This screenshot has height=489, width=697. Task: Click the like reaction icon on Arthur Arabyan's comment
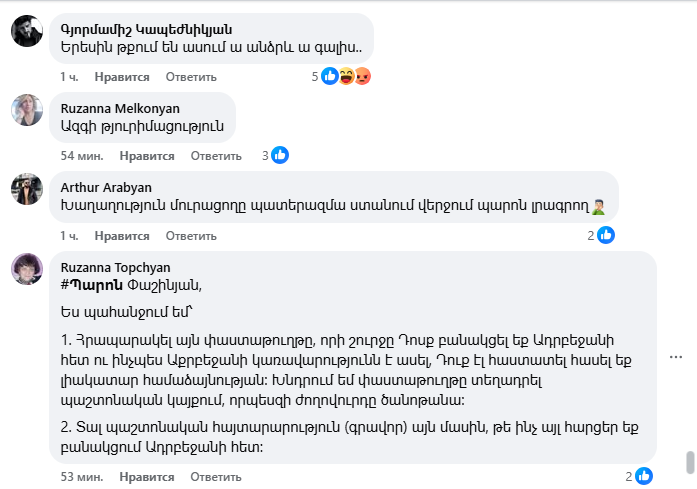point(605,235)
